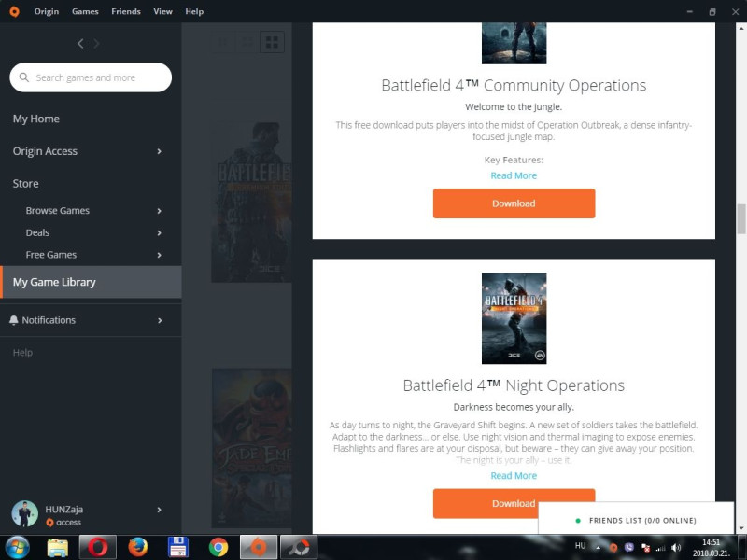The image size is (747, 560).
Task: Open the Store section
Action: (26, 183)
